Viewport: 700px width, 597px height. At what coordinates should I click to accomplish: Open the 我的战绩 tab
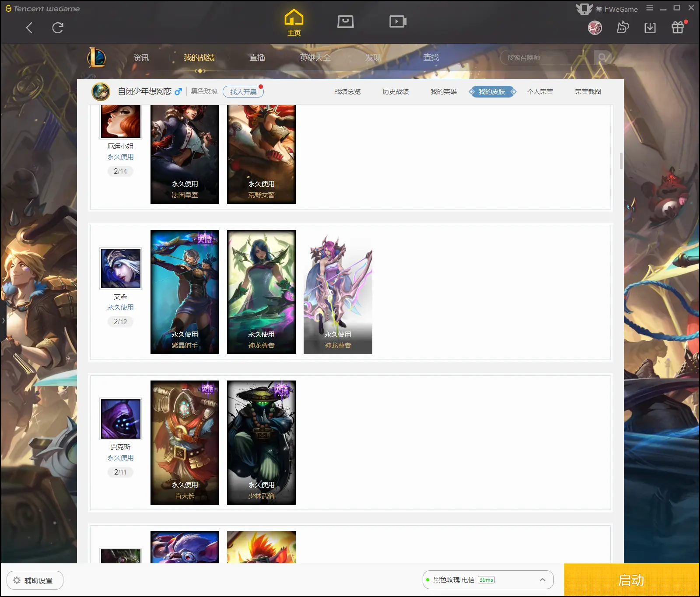199,57
